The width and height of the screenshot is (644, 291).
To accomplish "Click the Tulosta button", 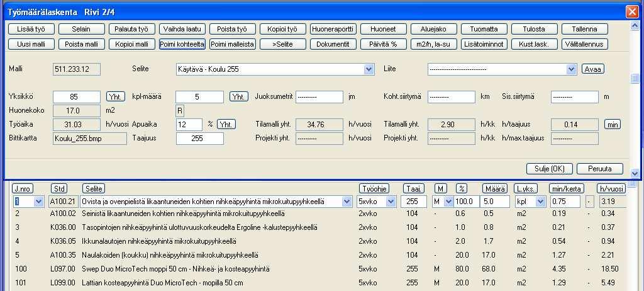I will coord(535,29).
